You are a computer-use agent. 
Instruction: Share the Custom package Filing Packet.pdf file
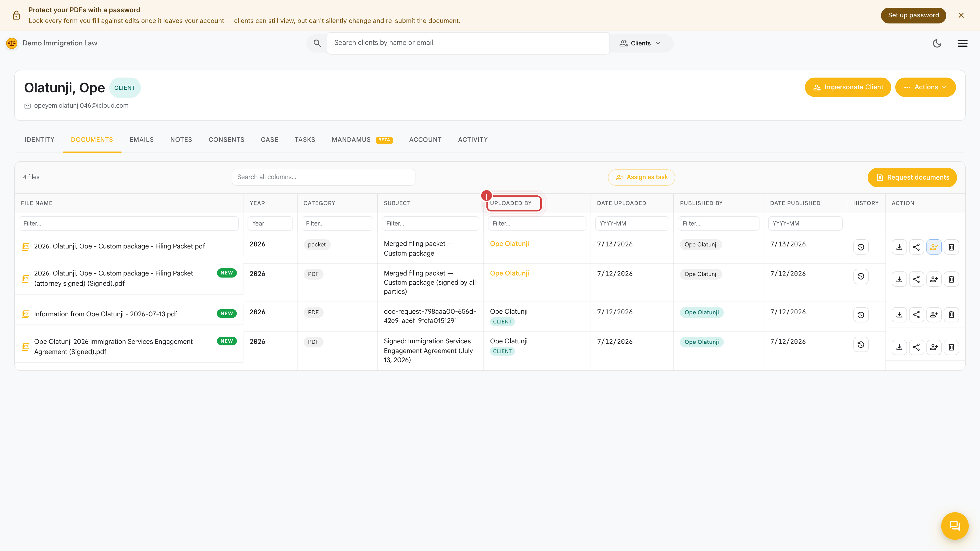click(916, 247)
